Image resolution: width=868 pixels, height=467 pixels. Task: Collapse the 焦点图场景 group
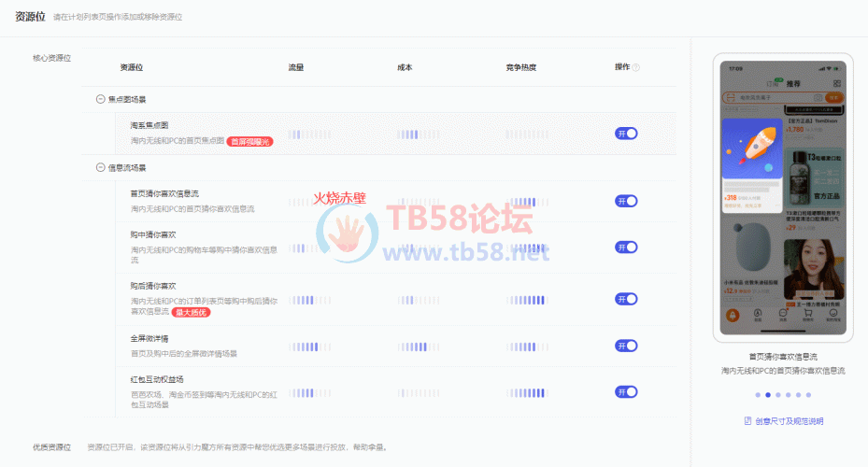tap(100, 99)
